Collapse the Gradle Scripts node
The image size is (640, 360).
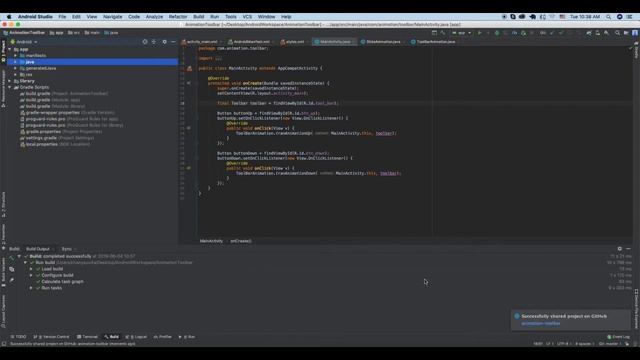[10, 87]
